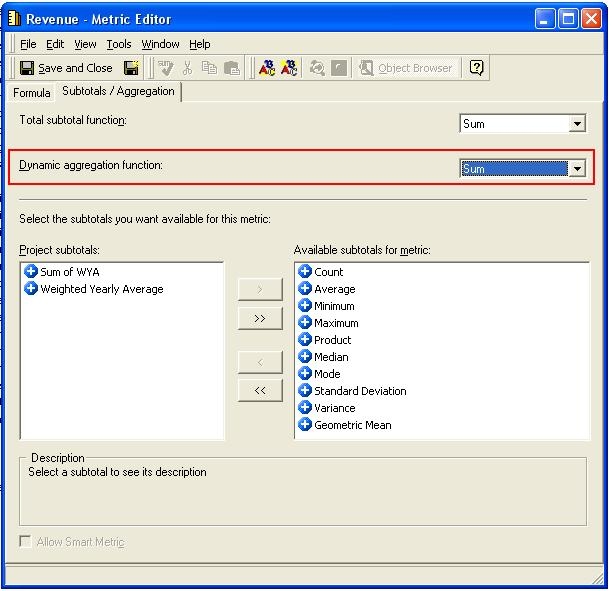
Task: Open the Total subtotal function dropdown
Action: tap(577, 124)
